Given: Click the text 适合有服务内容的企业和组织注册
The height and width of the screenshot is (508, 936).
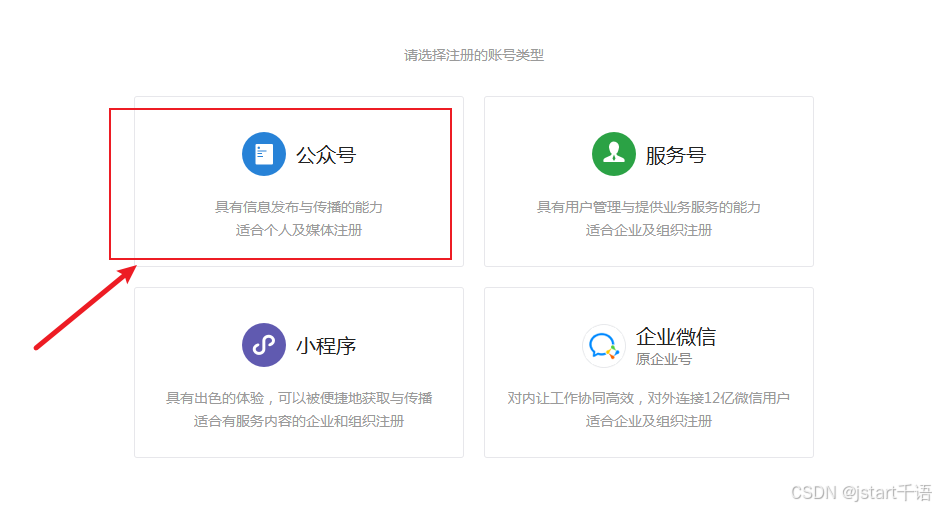Looking at the screenshot, I should pos(298,421).
